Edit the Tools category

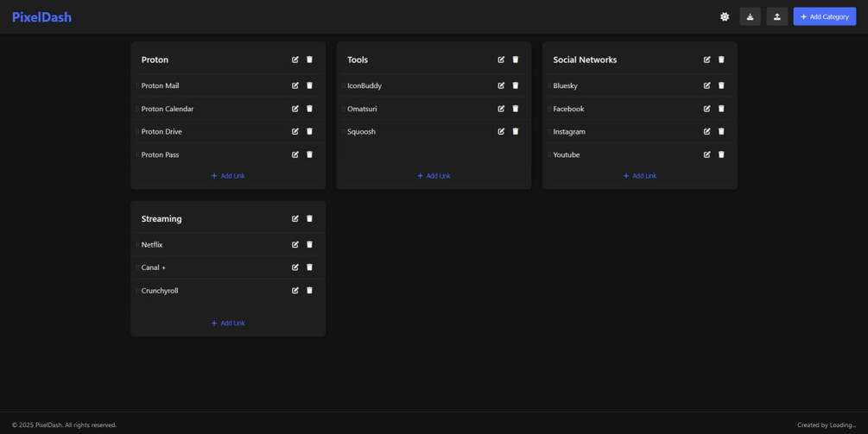tap(501, 60)
